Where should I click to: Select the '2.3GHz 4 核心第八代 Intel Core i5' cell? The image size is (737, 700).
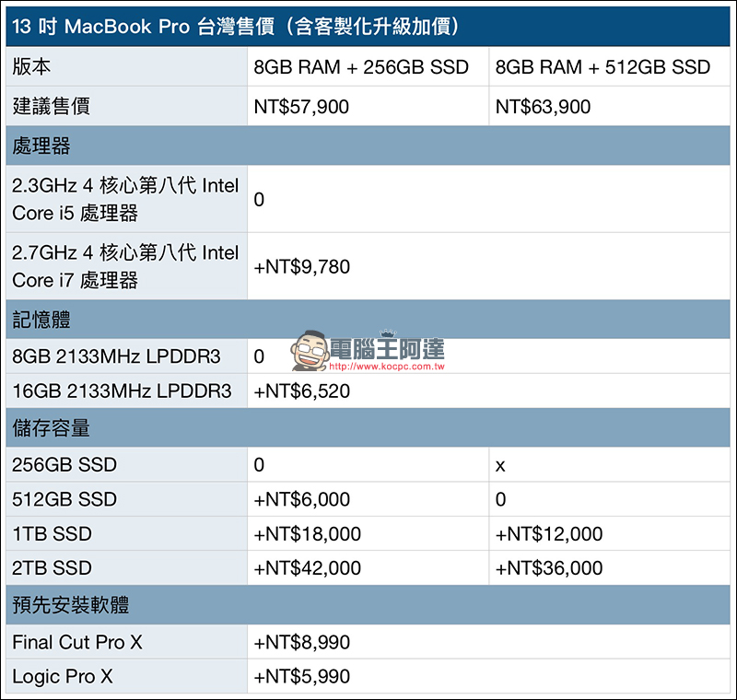tap(125, 199)
